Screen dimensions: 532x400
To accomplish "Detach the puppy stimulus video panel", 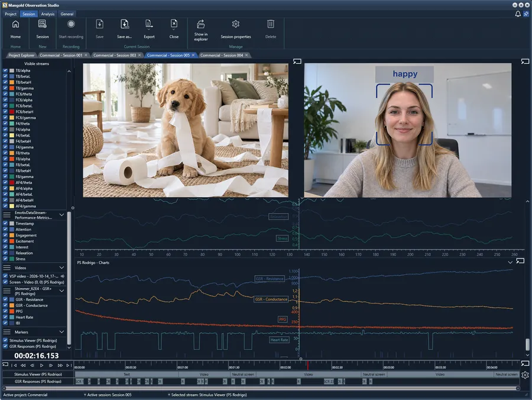I will (297, 62).
